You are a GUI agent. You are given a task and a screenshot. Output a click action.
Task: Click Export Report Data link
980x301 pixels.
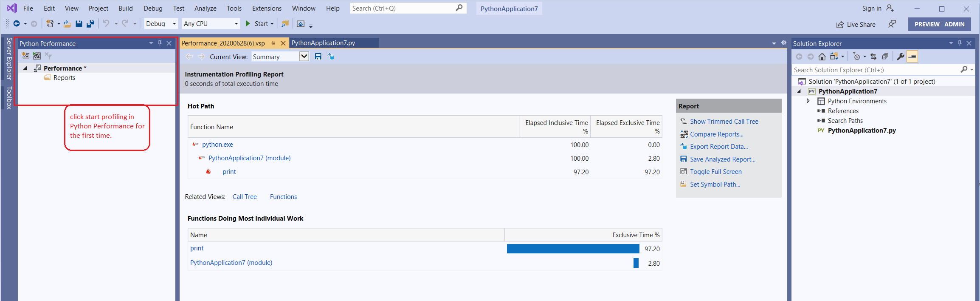pyautogui.click(x=719, y=147)
